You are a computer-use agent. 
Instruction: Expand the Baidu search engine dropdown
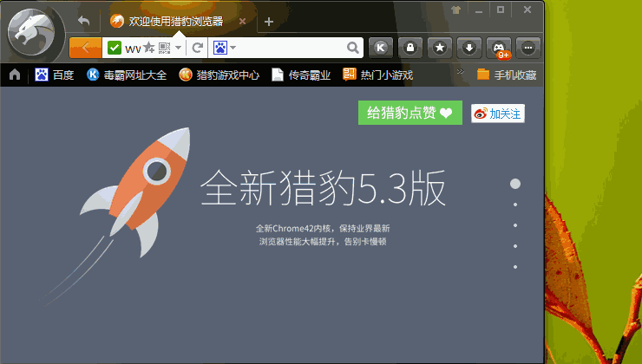coord(233,48)
